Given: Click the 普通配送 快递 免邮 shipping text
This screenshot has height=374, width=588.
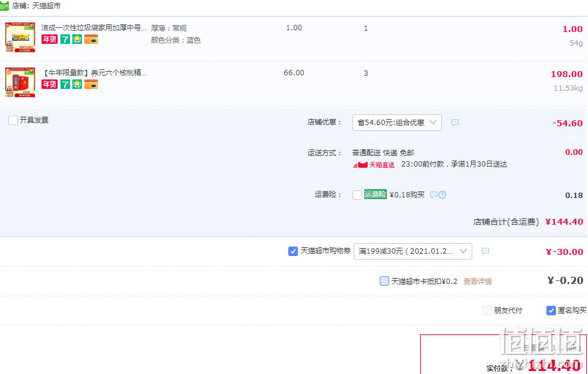Looking at the screenshot, I should pos(383,153).
